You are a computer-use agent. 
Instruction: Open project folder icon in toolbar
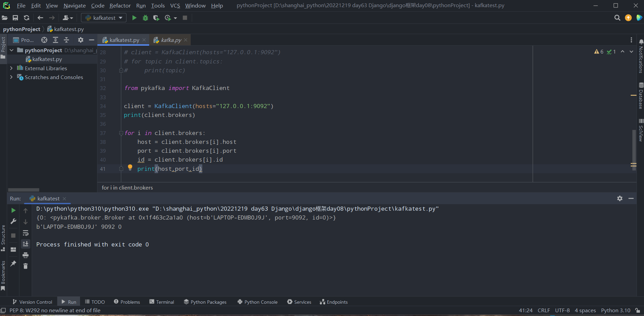click(x=5, y=18)
